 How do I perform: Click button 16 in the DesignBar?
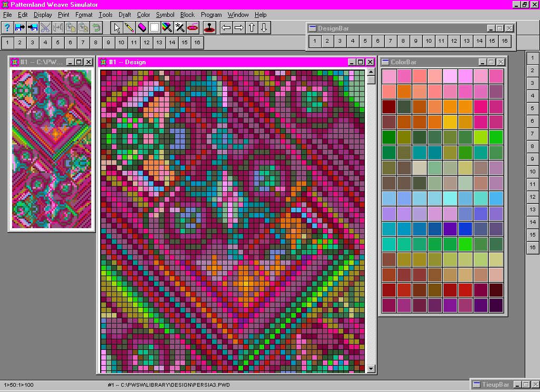click(505, 41)
